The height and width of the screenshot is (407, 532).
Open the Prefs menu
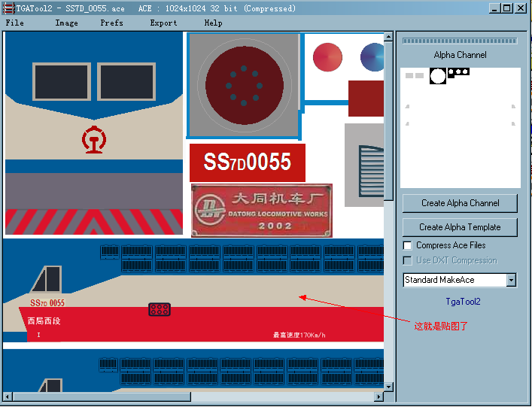click(x=111, y=23)
